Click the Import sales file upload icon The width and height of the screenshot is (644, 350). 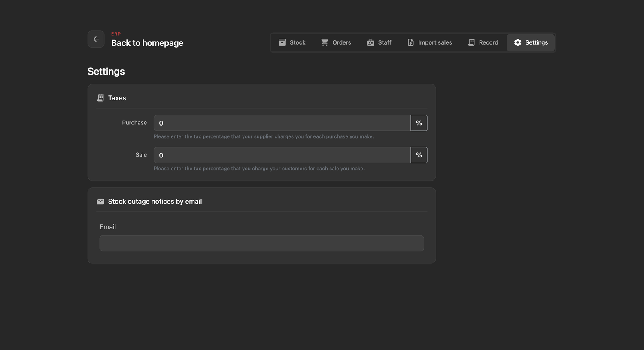click(411, 42)
